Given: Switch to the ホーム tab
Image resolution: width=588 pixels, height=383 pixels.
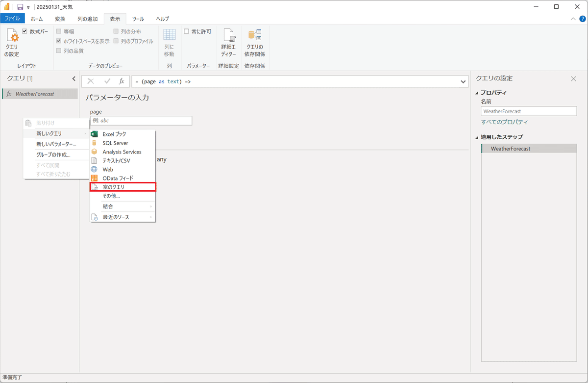Looking at the screenshot, I should point(37,19).
